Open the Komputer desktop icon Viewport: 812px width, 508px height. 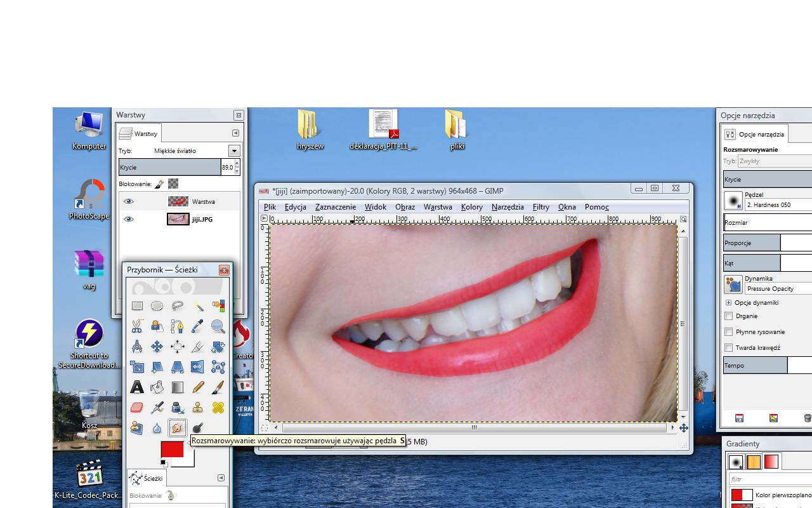pyautogui.click(x=89, y=131)
